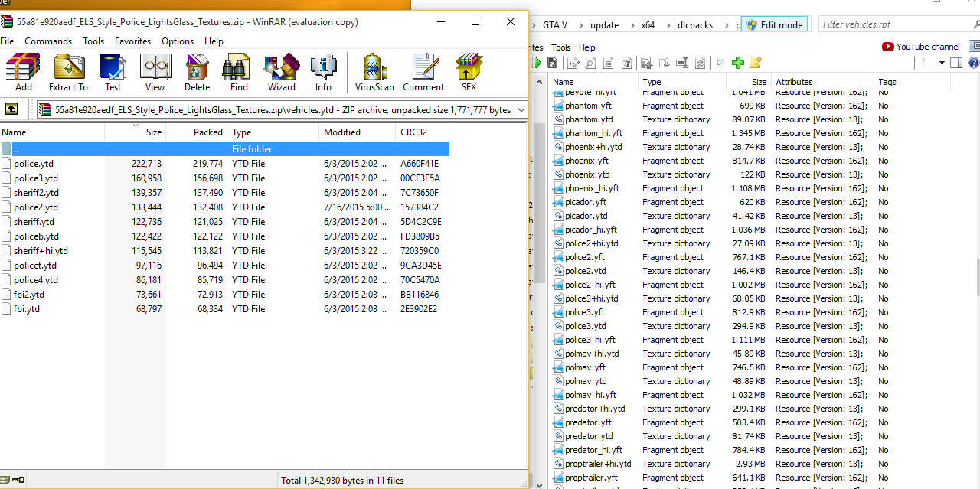Open the Commands menu

(x=48, y=41)
